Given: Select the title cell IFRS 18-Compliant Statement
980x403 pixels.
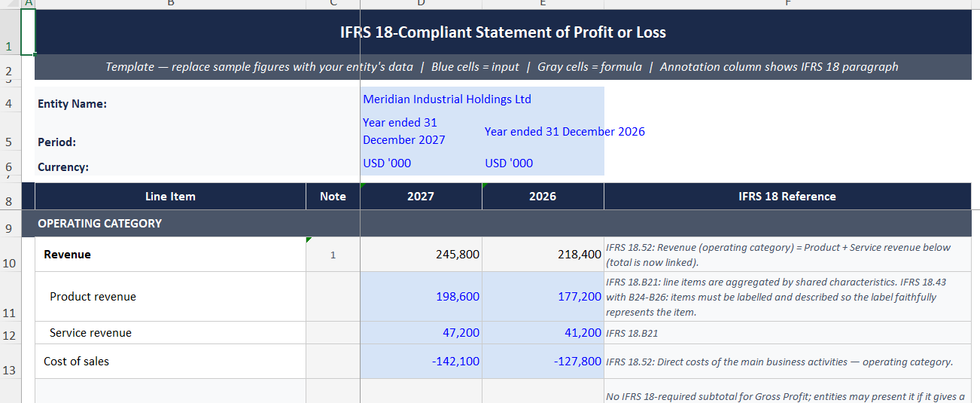Looking at the screenshot, I should [503, 32].
